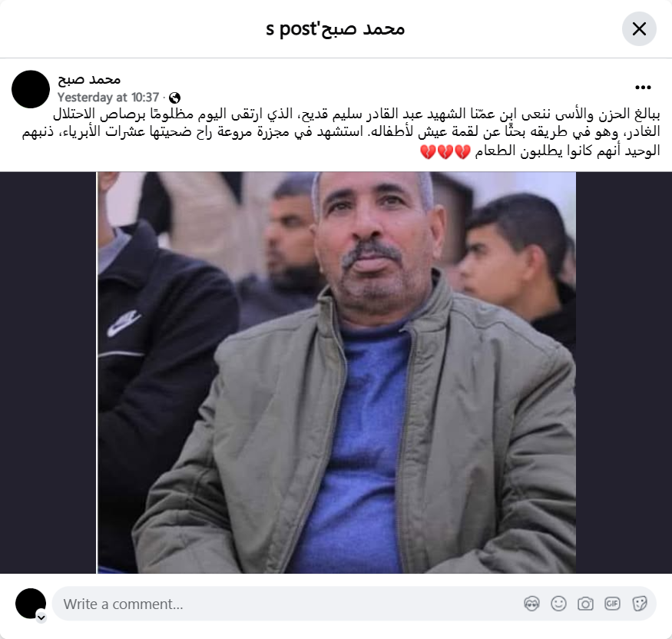Open the Yesterday at 10:37 timestamp link
672x639 pixels.
[x=108, y=98]
